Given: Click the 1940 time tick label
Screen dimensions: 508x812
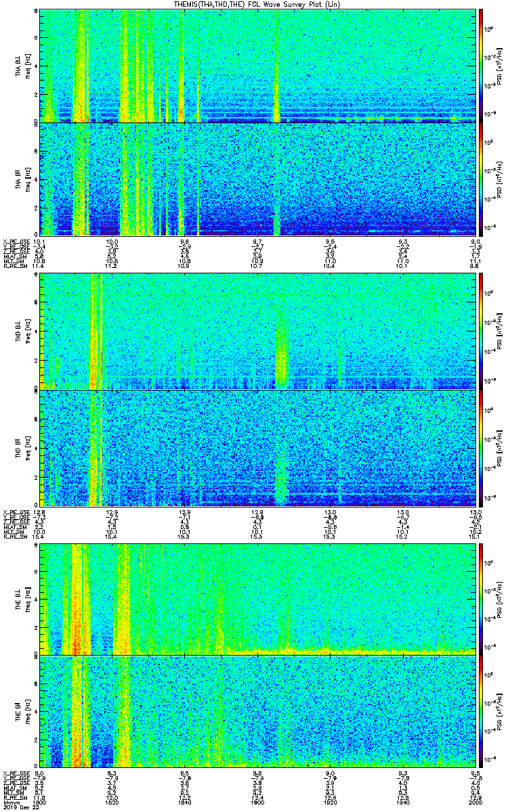Looking at the screenshot, I should point(404,803).
